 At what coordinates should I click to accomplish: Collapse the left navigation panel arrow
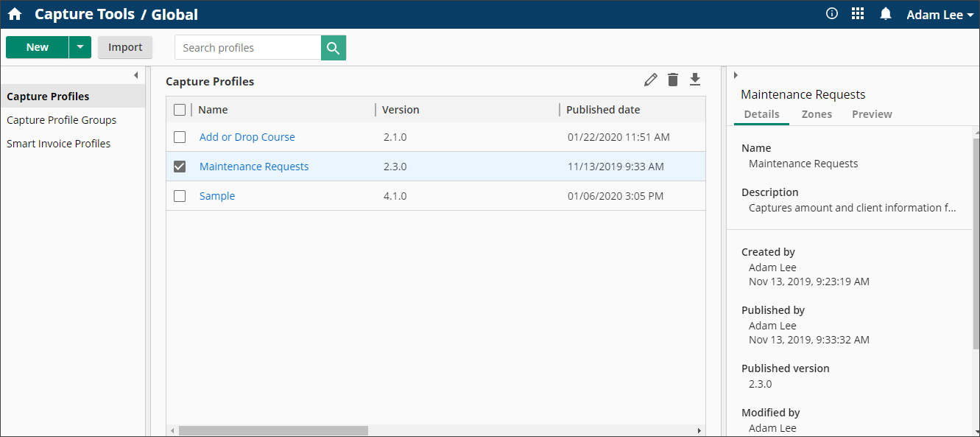coord(136,74)
